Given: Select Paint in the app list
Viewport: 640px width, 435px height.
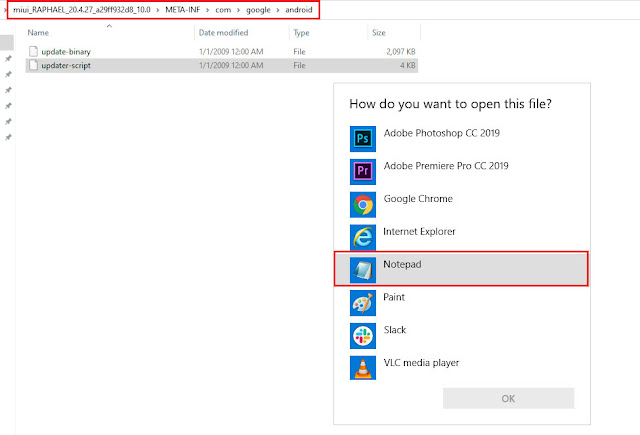Looking at the screenshot, I should 394,297.
